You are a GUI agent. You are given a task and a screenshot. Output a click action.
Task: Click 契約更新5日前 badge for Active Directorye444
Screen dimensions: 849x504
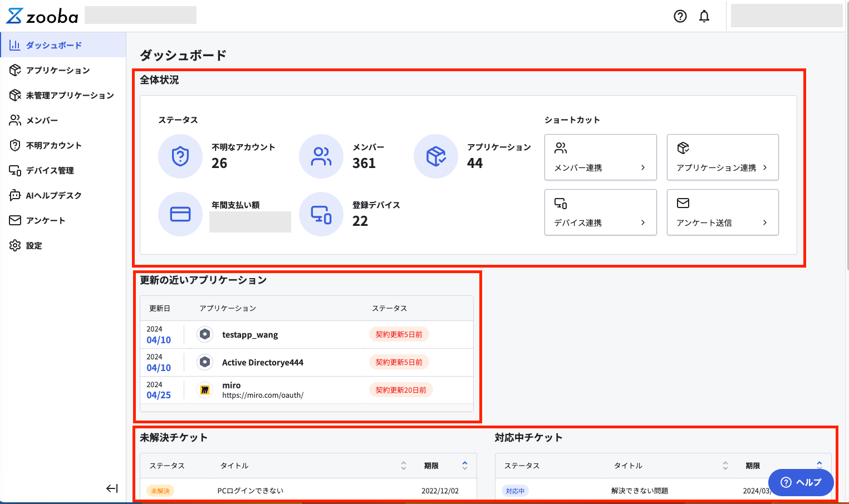399,362
